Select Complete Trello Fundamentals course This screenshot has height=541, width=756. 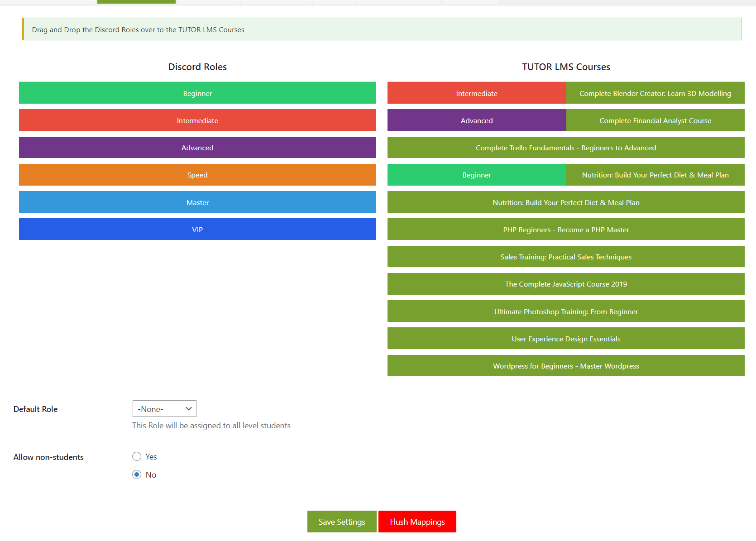[566, 148]
